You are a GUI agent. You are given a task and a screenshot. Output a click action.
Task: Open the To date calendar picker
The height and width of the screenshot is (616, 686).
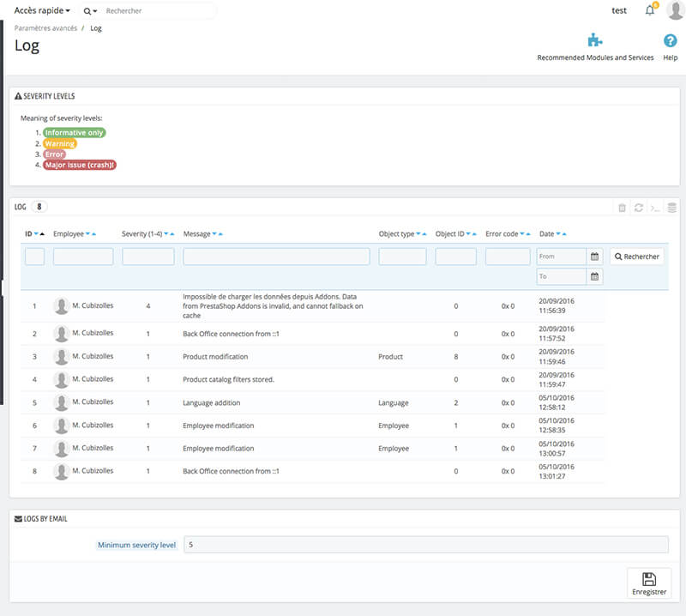[x=595, y=276]
